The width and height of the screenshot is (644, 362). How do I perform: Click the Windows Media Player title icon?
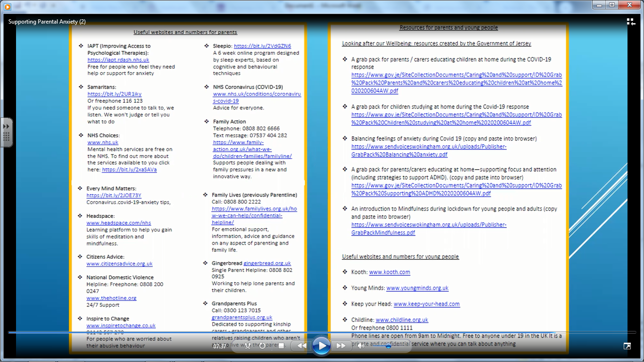click(x=8, y=7)
